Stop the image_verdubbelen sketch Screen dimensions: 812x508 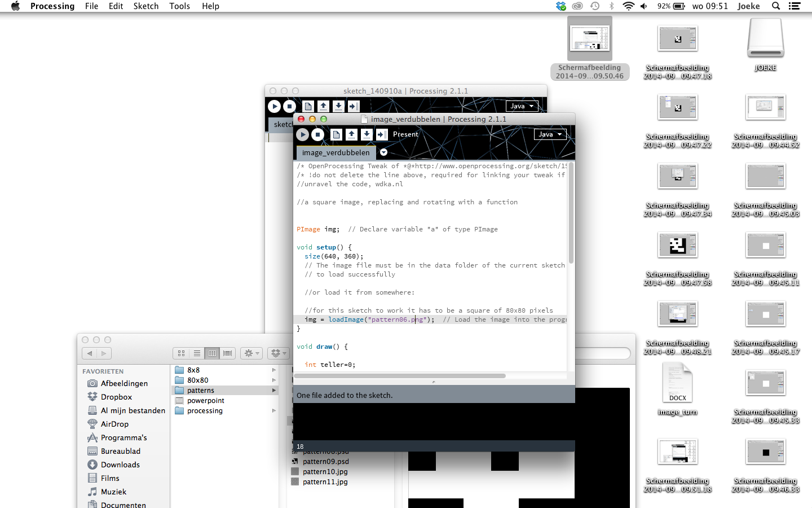pyautogui.click(x=318, y=134)
